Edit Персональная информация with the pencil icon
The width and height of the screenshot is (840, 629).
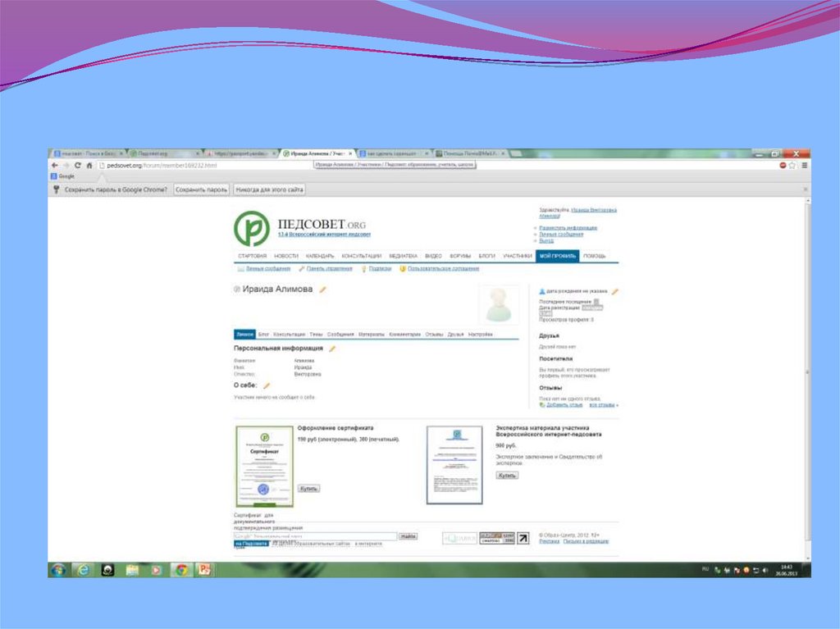tap(332, 349)
